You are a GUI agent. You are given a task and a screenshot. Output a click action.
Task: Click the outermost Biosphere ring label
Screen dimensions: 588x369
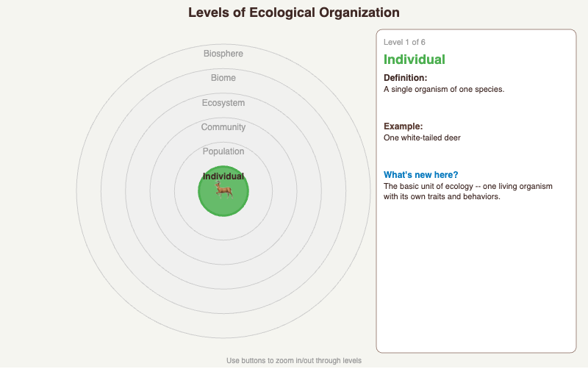coord(223,54)
